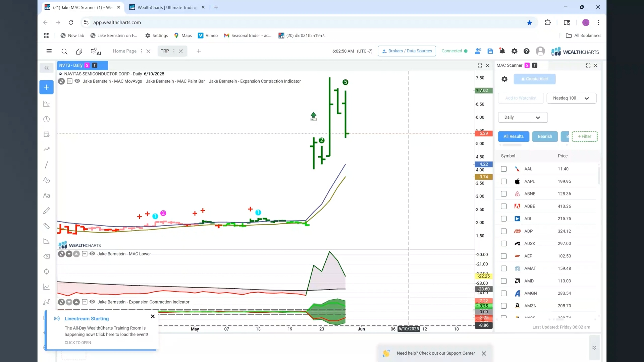Open MAC Scanner settings gear
644x362 pixels.
point(504,79)
